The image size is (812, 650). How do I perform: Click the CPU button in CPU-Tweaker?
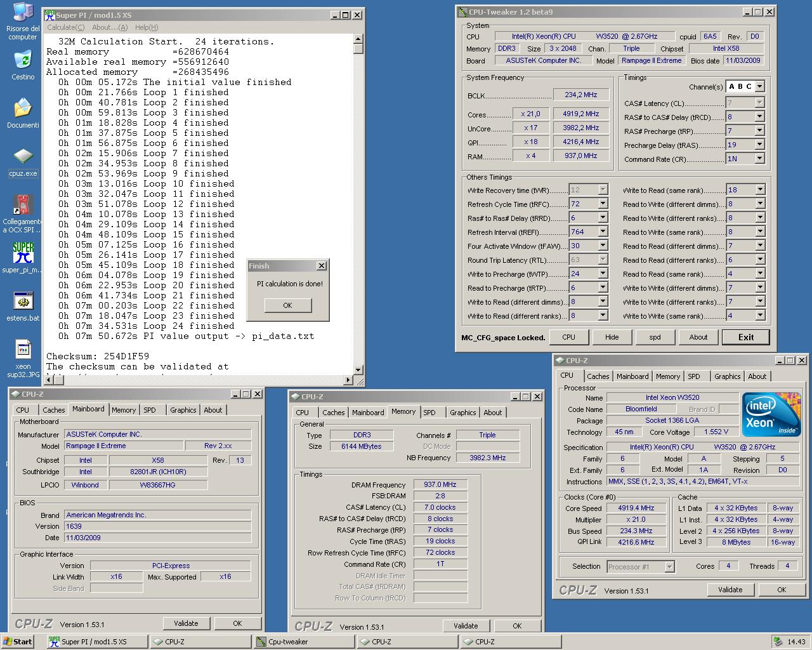pyautogui.click(x=568, y=337)
